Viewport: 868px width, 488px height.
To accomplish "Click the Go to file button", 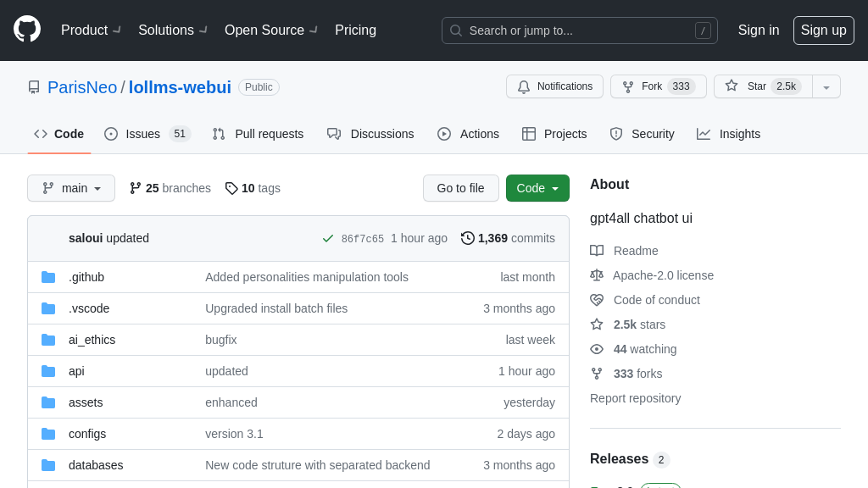I will click(x=460, y=188).
